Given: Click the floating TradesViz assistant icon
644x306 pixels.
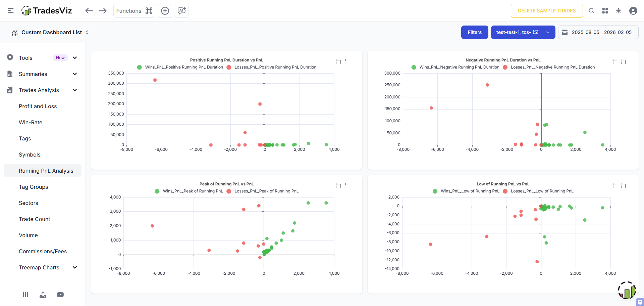Looking at the screenshot, I should pos(627,290).
